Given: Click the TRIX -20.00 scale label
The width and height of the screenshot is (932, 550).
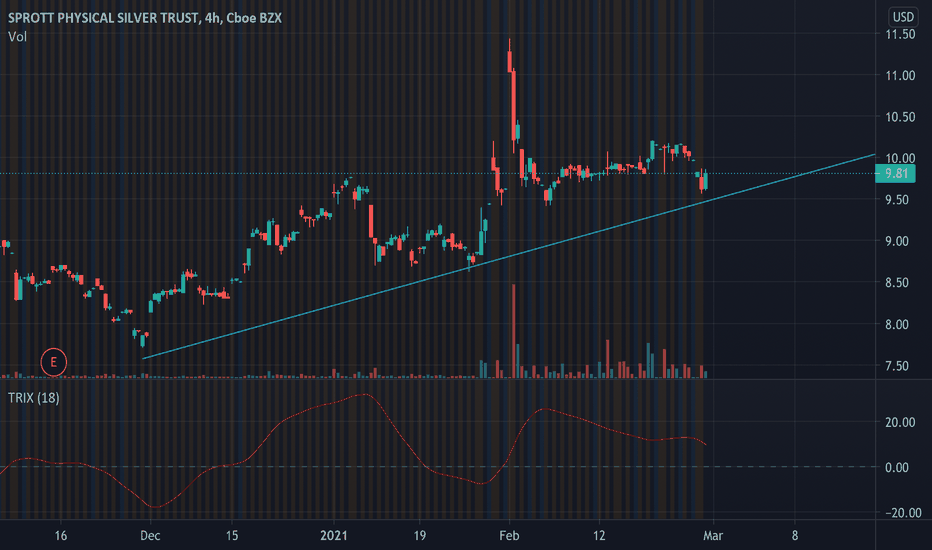Looking at the screenshot, I should [902, 513].
